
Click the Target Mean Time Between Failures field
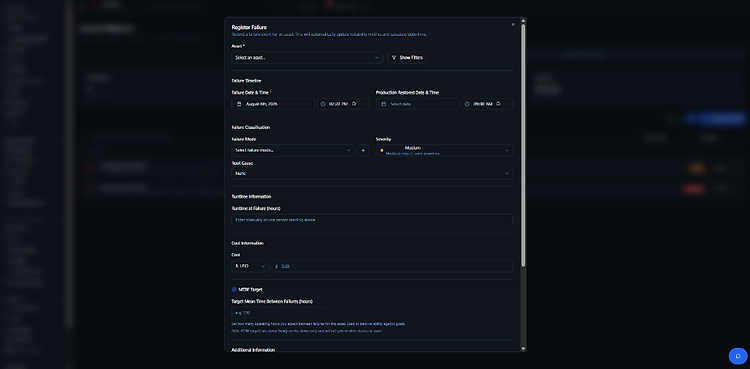pyautogui.click(x=279, y=313)
